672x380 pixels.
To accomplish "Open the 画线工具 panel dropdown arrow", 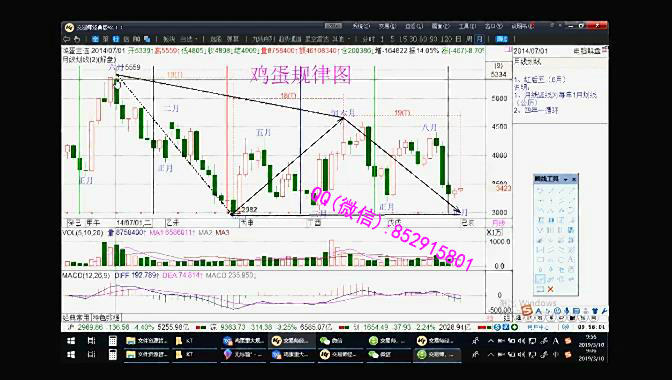I will coord(566,179).
